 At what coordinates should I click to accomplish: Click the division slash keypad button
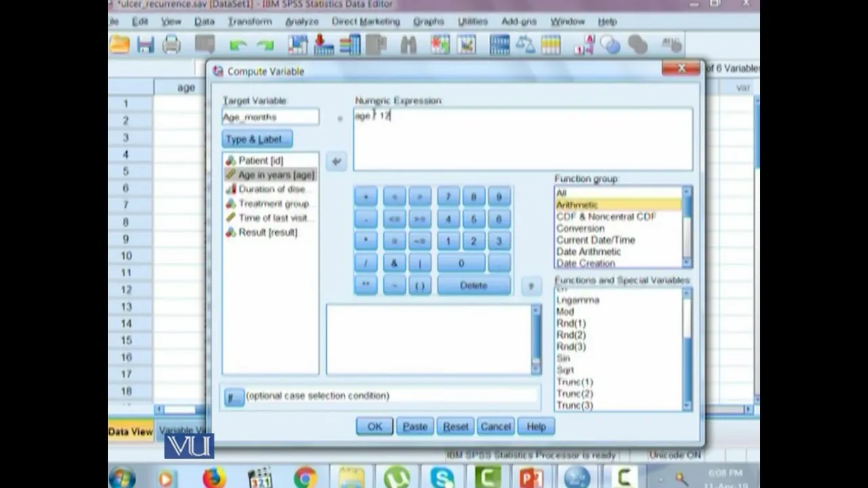click(366, 263)
